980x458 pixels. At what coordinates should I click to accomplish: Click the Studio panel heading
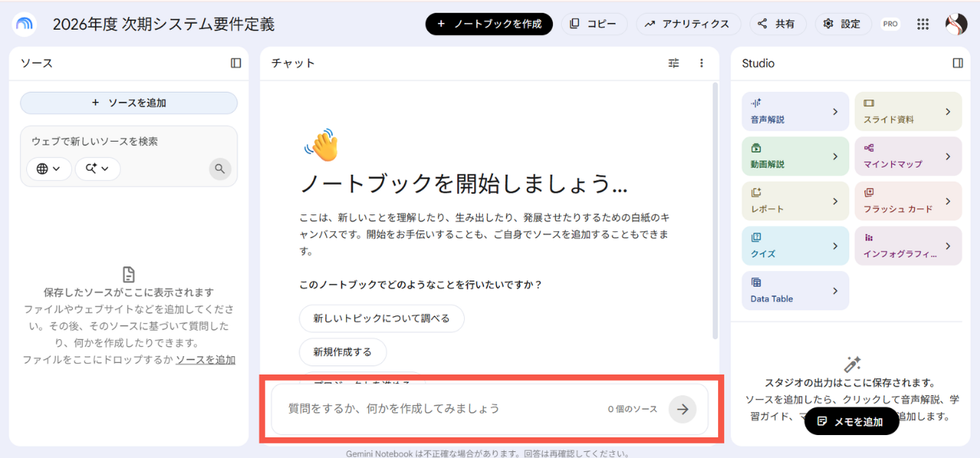(x=758, y=63)
